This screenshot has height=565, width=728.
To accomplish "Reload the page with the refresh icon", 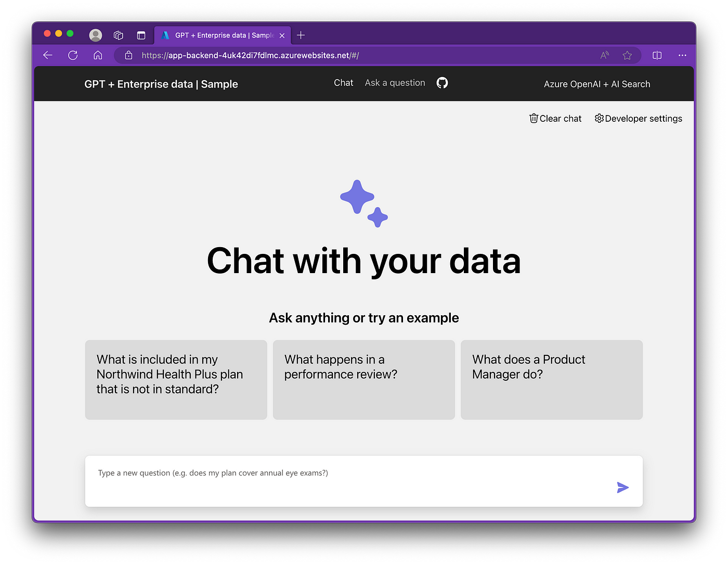I will (x=73, y=55).
